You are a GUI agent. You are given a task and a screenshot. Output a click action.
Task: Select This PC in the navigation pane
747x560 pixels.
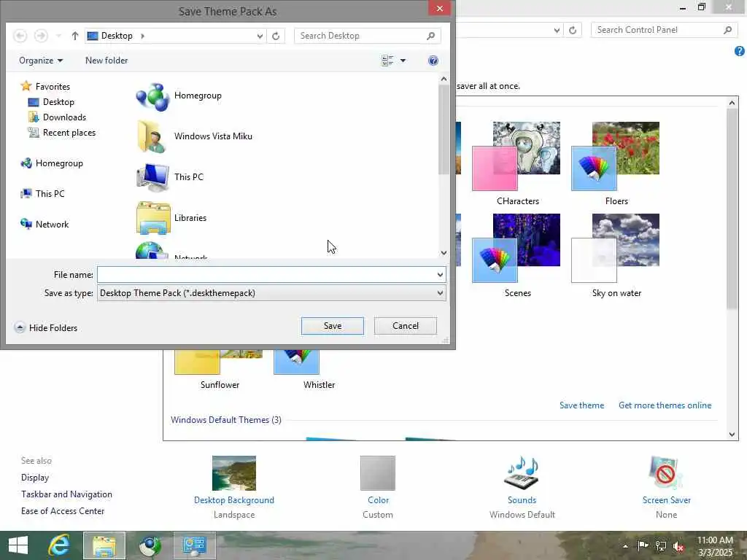[42, 194]
